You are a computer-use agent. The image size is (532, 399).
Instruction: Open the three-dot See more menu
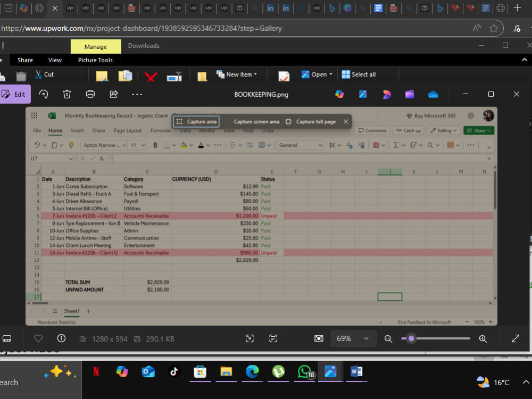(x=137, y=94)
